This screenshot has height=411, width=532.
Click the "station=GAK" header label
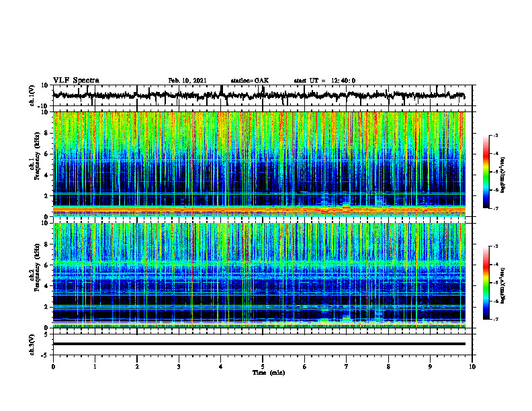pos(250,81)
